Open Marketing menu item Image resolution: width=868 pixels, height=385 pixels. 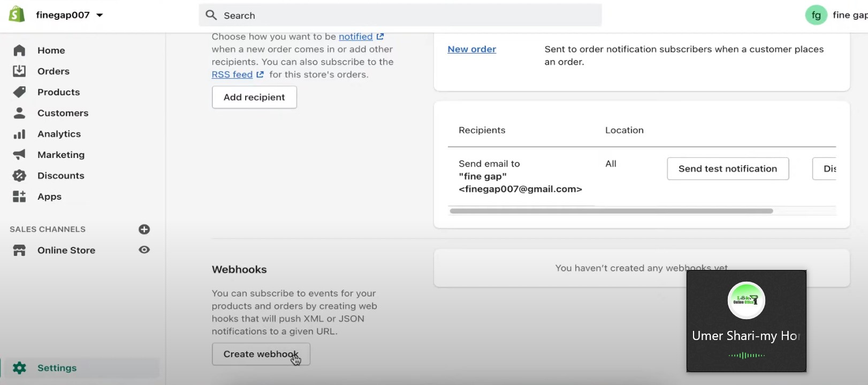pyautogui.click(x=61, y=155)
